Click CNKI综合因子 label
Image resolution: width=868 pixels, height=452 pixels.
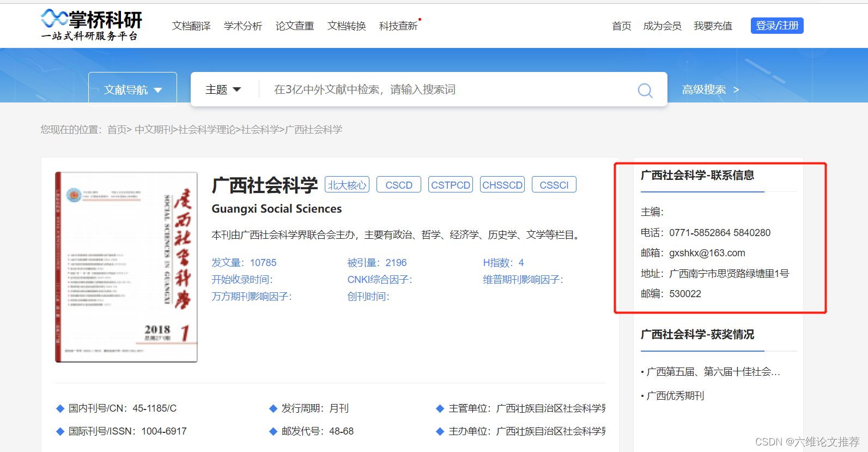[x=380, y=280]
